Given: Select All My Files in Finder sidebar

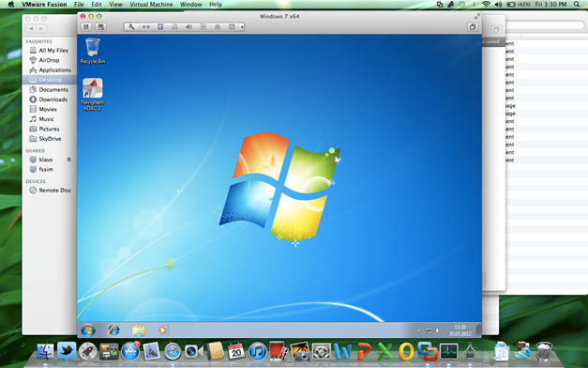Looking at the screenshot, I should [50, 51].
